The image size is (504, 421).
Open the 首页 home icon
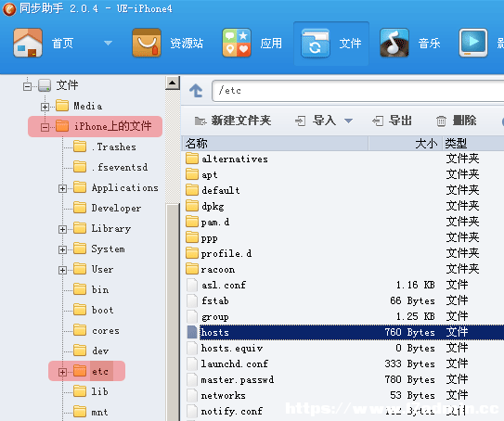[x=28, y=43]
